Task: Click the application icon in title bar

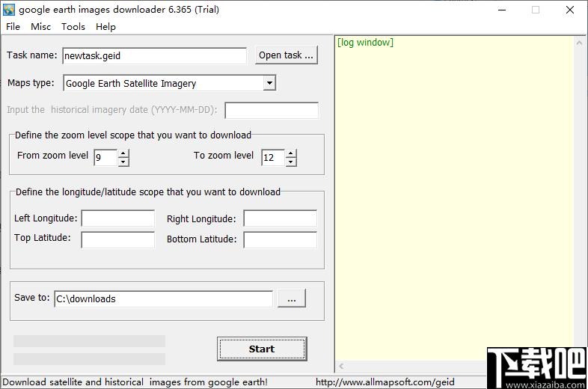Action: coord(9,10)
